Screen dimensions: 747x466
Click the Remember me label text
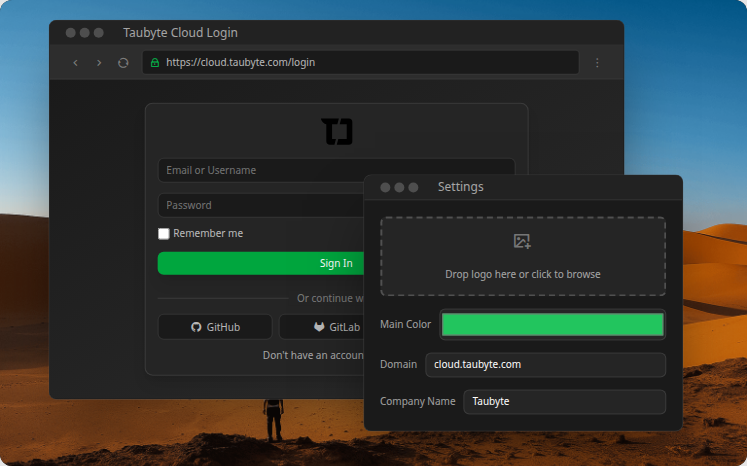coord(208,233)
